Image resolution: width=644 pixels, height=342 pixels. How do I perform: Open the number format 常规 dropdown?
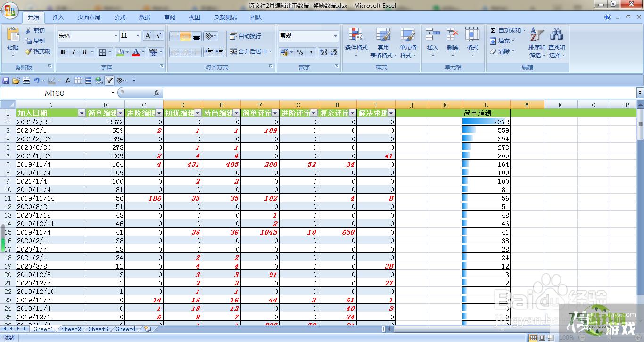(336, 36)
